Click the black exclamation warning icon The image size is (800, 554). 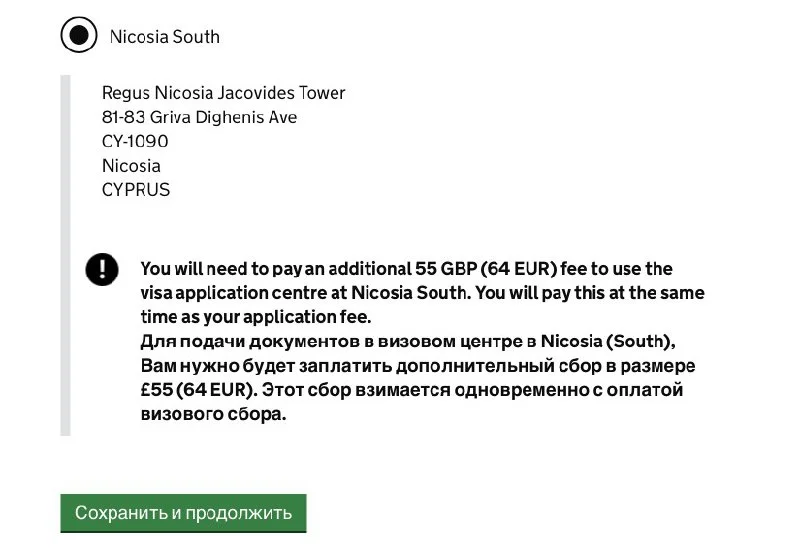(102, 269)
